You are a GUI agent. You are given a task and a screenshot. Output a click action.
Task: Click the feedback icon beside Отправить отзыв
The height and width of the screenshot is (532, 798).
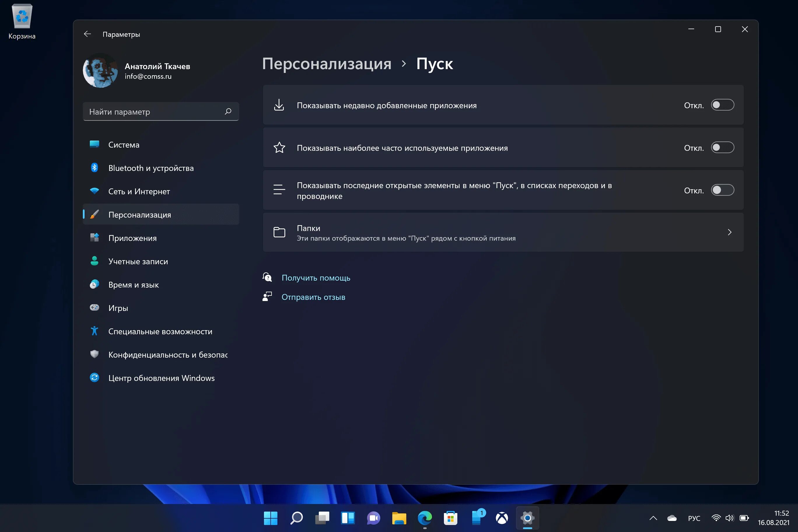[x=267, y=297]
